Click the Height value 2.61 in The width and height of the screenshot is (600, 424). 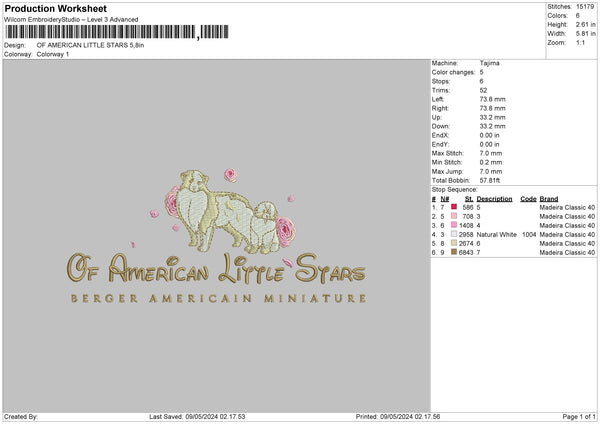pyautogui.click(x=585, y=24)
